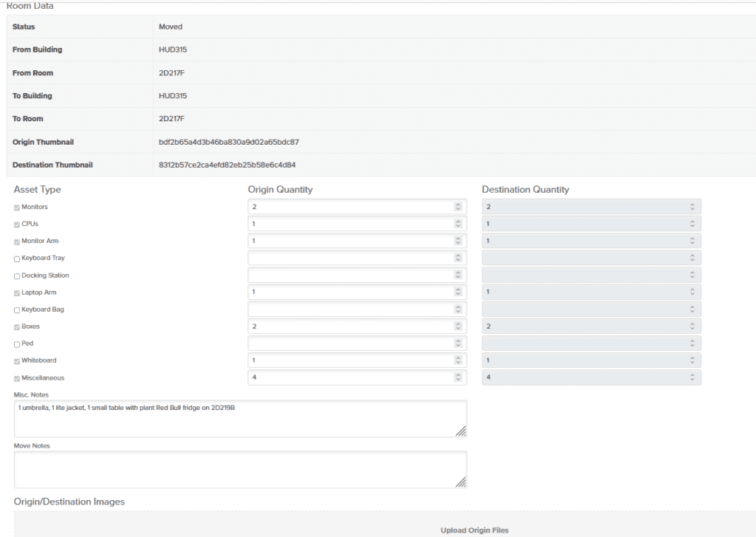Viewport: 756px width, 537px height.
Task: Click the Whiteboard destination quantity spinner
Action: pos(692,360)
